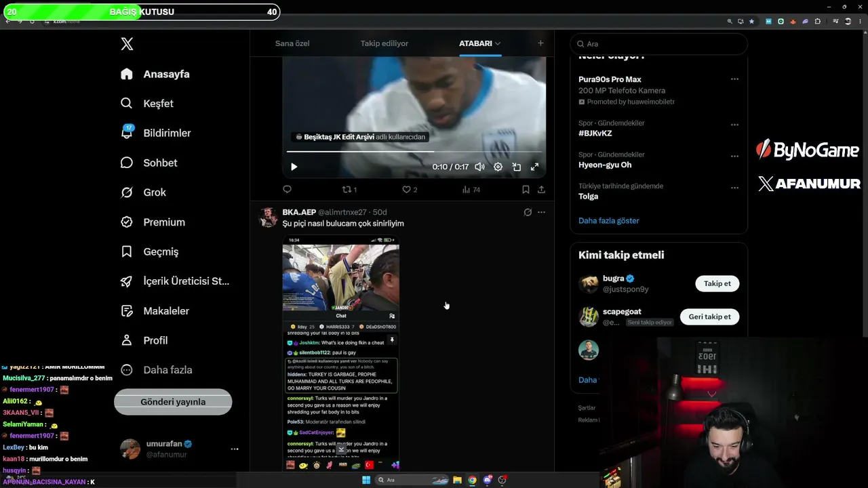868x488 pixels.
Task: Click Gönderi yayınla post button
Action: pyautogui.click(x=173, y=402)
